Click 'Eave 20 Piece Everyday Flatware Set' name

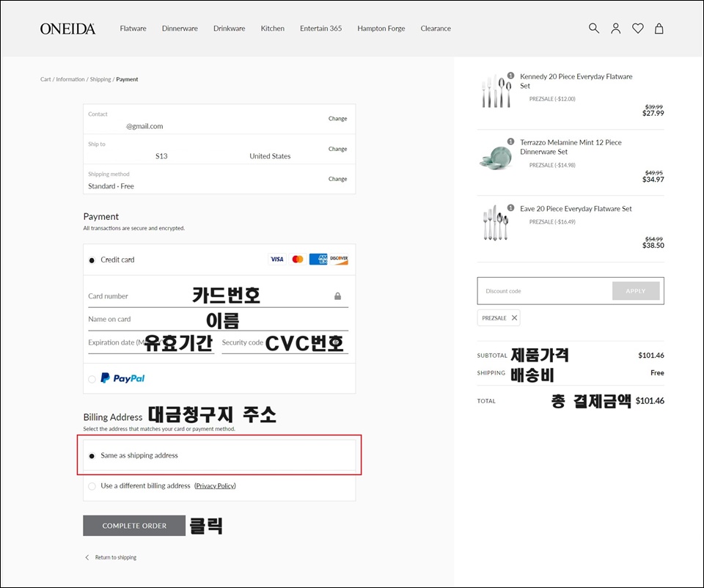click(576, 209)
